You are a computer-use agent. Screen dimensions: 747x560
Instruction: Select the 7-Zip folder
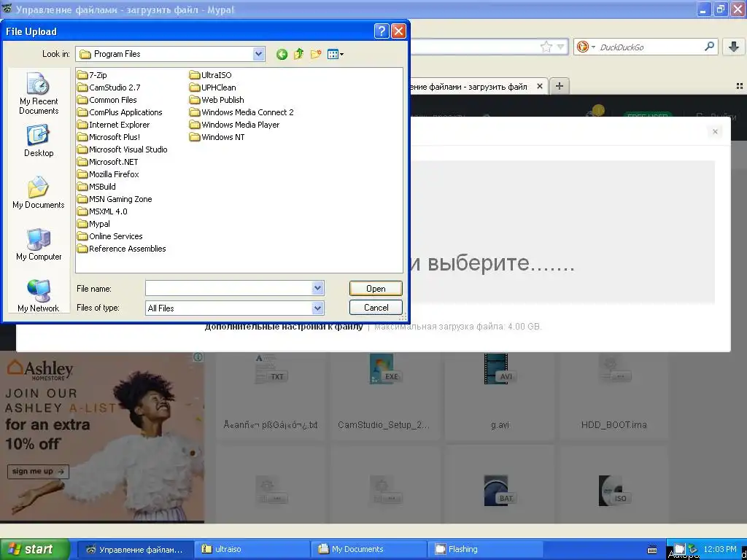92,75
